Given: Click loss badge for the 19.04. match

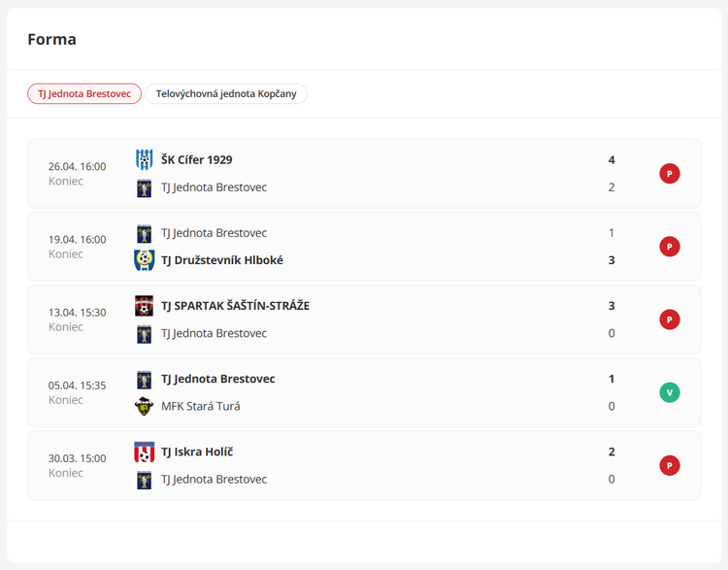Looking at the screenshot, I should point(670,247).
